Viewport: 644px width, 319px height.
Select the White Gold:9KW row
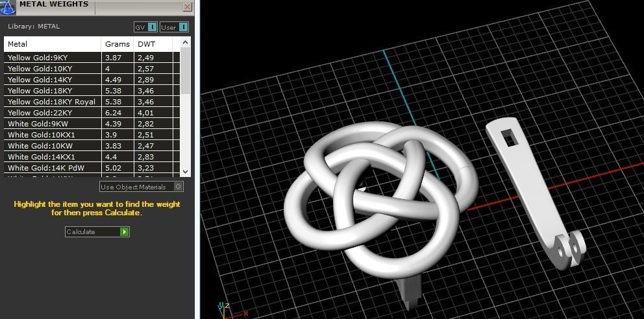(x=92, y=124)
